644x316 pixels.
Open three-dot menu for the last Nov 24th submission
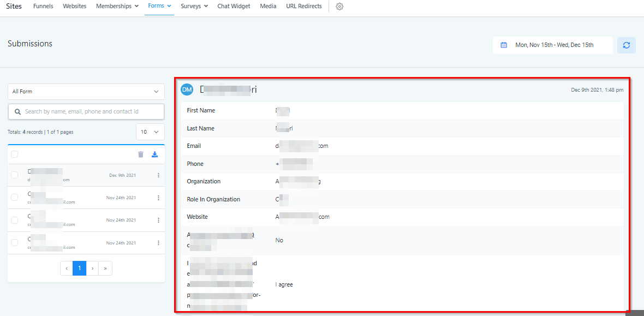[158, 243]
